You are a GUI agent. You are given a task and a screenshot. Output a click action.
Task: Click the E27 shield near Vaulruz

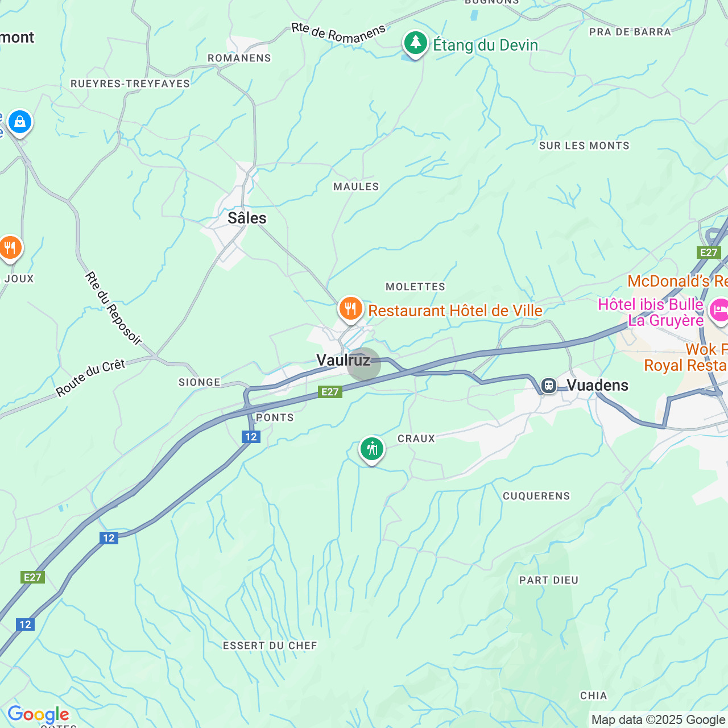click(330, 392)
